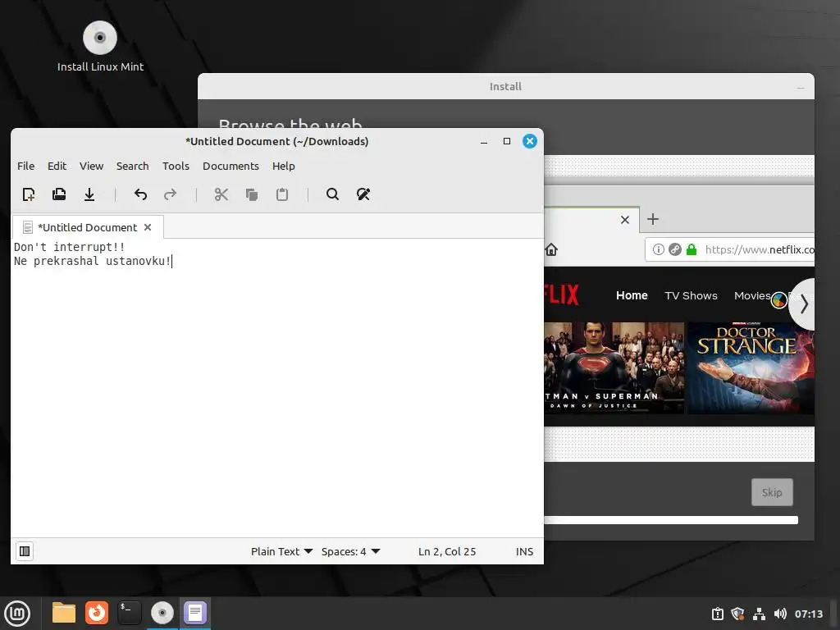This screenshot has width=840, height=630.
Task: Open the find and replace tool icon
Action: click(363, 194)
